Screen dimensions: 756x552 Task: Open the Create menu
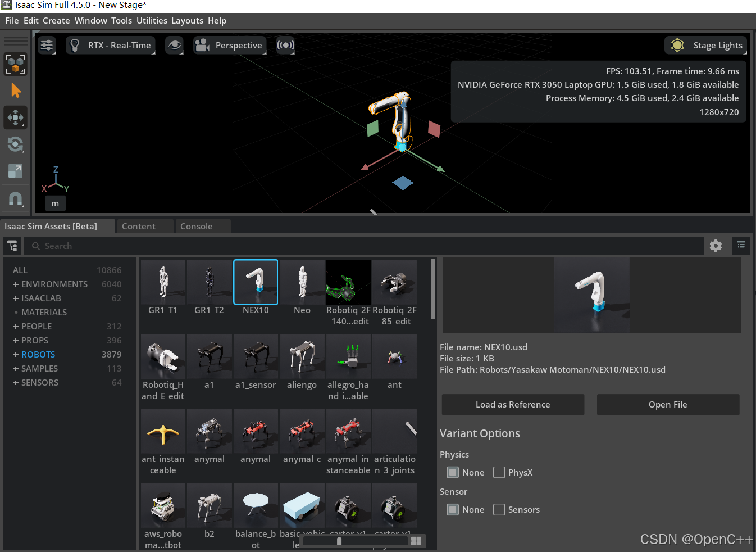(56, 21)
